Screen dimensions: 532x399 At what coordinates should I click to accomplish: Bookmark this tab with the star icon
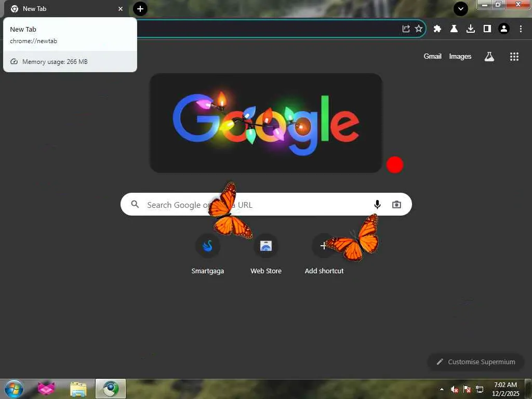(419, 29)
